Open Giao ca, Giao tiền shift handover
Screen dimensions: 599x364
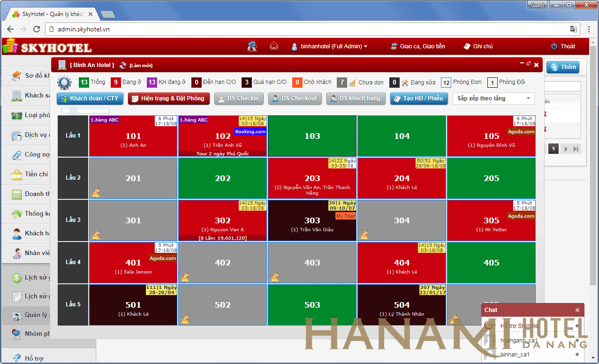click(417, 46)
